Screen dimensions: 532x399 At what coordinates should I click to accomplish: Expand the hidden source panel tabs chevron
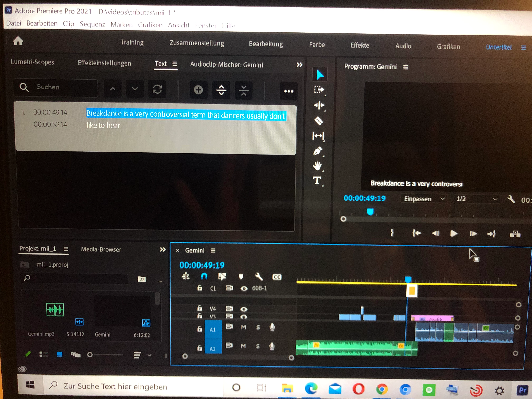tap(299, 65)
